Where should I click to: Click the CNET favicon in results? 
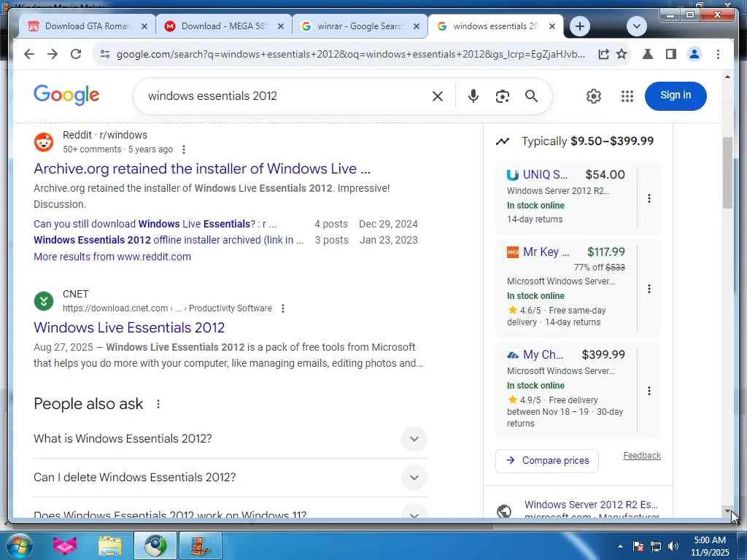pos(44,301)
